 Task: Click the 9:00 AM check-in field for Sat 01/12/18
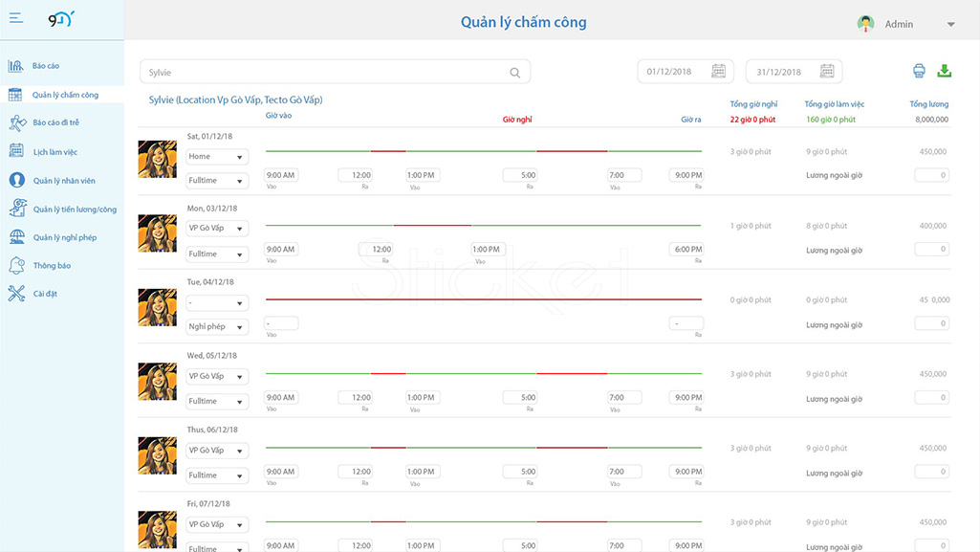[x=281, y=175]
